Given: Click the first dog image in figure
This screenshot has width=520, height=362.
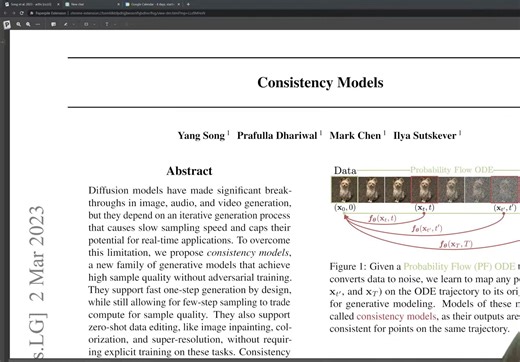Looking at the screenshot, I should pos(344,190).
